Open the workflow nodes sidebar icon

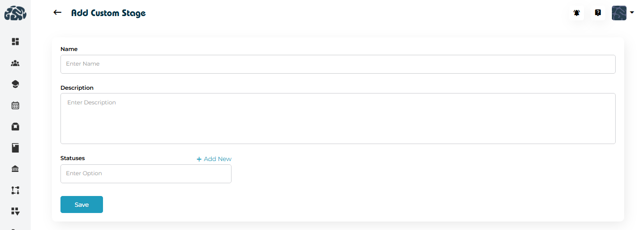tap(15, 190)
